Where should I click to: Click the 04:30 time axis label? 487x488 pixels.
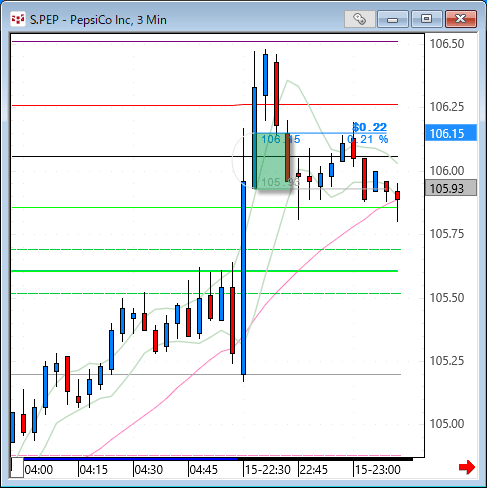pyautogui.click(x=148, y=470)
